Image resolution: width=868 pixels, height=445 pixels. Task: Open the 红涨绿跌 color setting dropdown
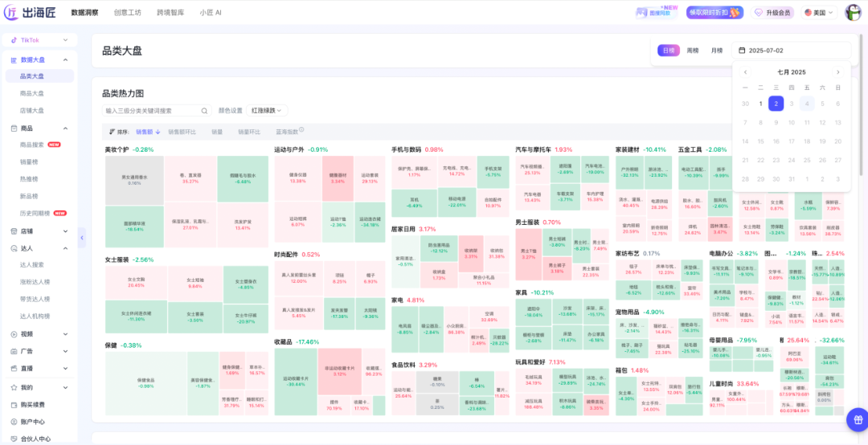267,111
